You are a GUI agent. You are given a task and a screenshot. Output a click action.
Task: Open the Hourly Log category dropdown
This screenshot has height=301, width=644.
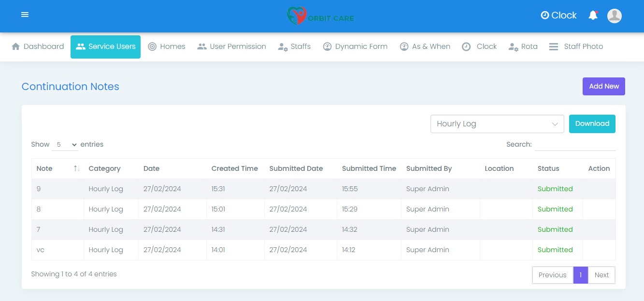click(x=497, y=124)
